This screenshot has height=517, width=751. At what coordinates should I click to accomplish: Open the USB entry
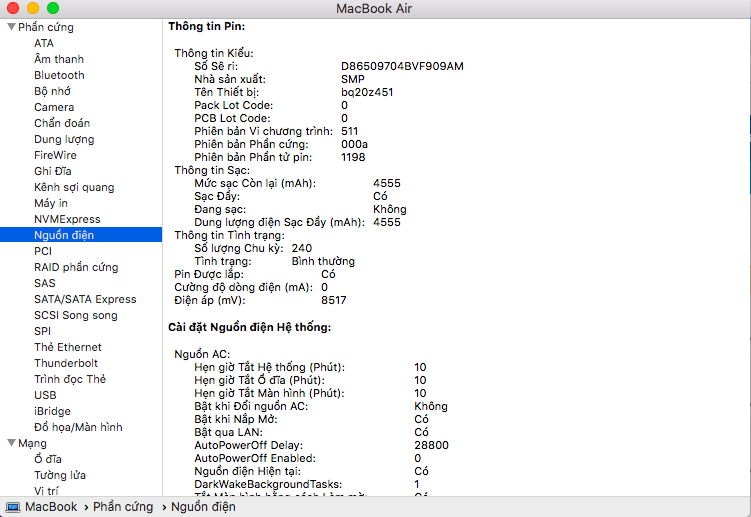(46, 395)
